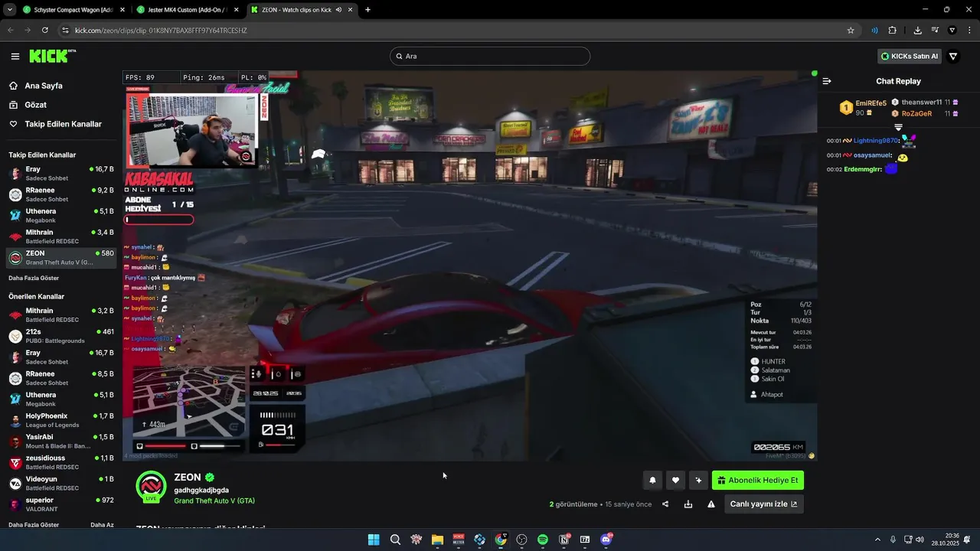The height and width of the screenshot is (551, 980).
Task: Open the media control icon in browser toolbar
Action: tap(935, 31)
